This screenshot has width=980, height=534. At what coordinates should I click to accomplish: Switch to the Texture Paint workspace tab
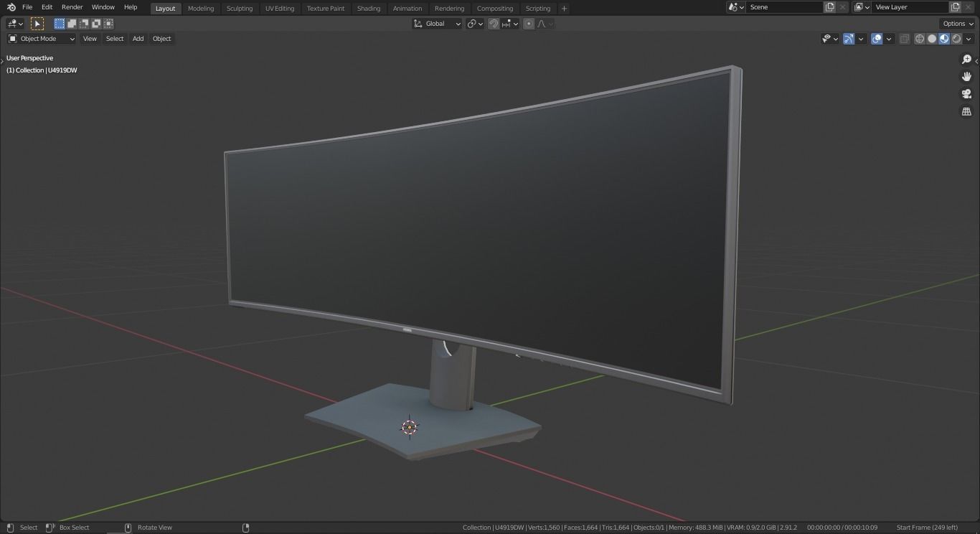point(326,9)
